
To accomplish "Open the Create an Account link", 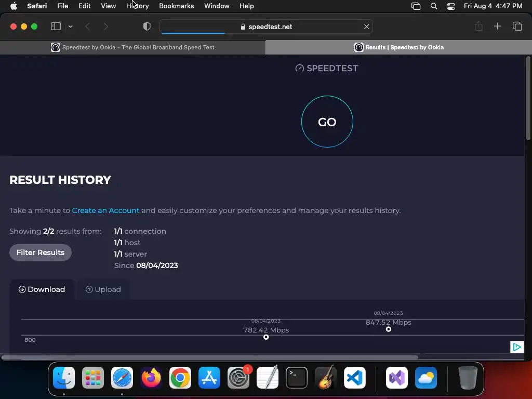I will [105, 210].
